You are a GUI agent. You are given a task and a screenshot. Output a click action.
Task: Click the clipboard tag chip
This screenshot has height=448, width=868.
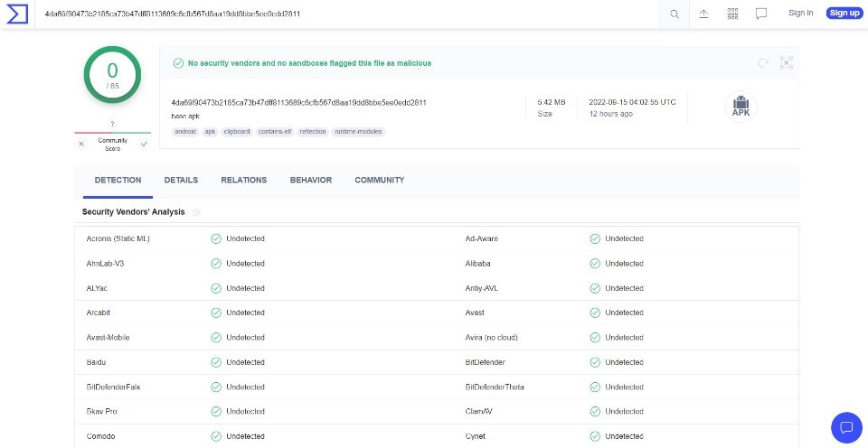(x=237, y=132)
